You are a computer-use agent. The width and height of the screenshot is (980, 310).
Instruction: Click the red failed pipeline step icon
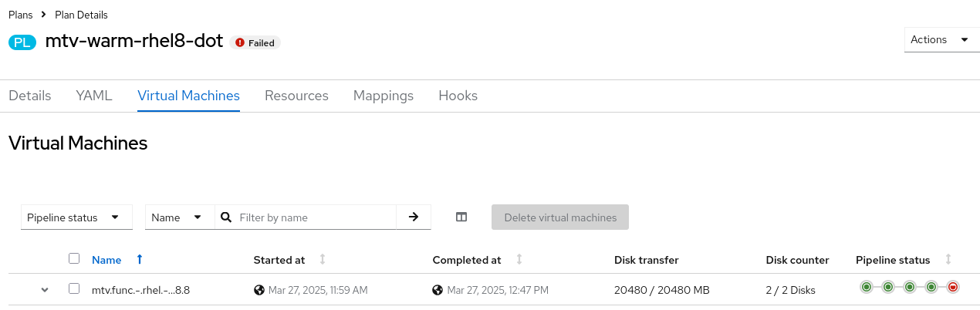tap(953, 287)
